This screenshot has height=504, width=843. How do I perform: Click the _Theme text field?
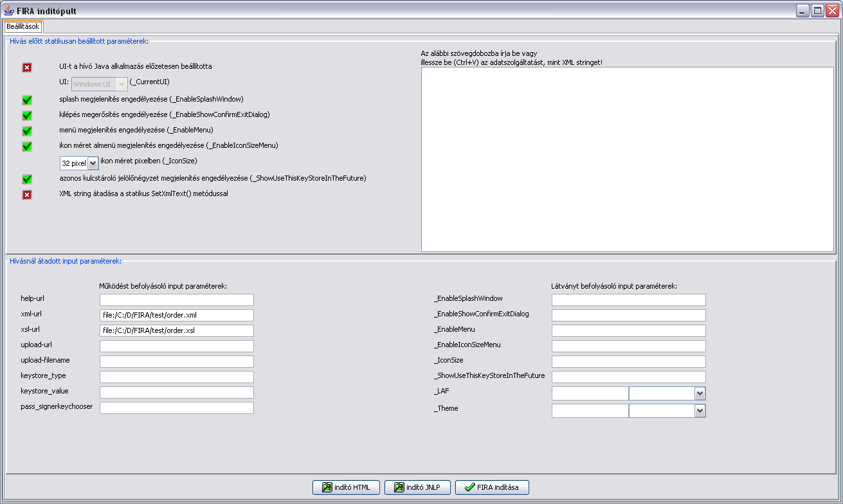(590, 410)
